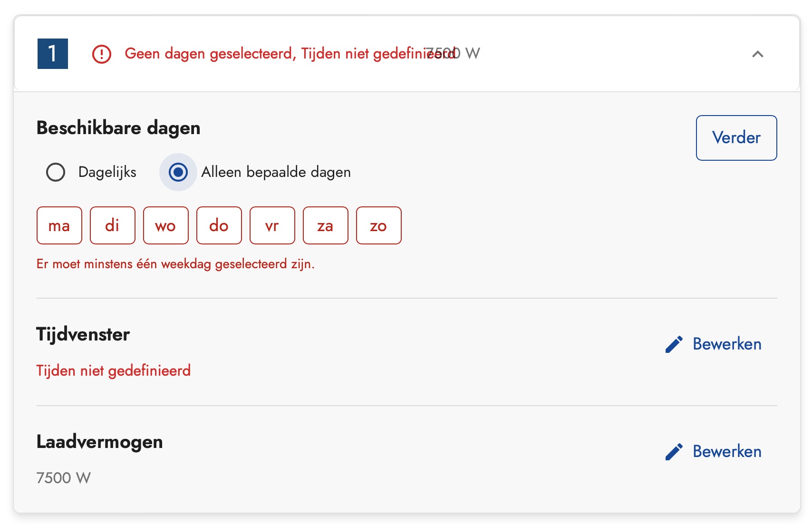Viewport: 812px width, 525px height.
Task: Click the Tijden niet gedefinieerd warning text
Action: pyautogui.click(x=113, y=370)
